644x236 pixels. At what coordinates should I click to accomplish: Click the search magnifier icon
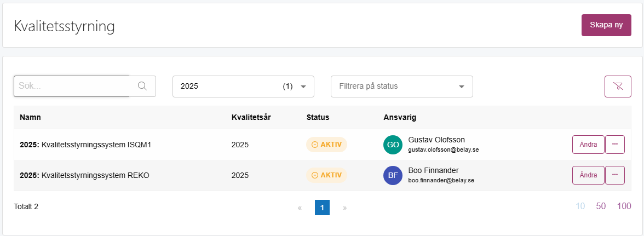[x=142, y=86]
